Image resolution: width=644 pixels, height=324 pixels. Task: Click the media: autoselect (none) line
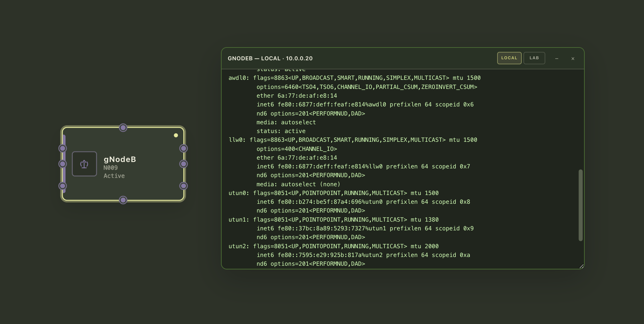pyautogui.click(x=298, y=184)
